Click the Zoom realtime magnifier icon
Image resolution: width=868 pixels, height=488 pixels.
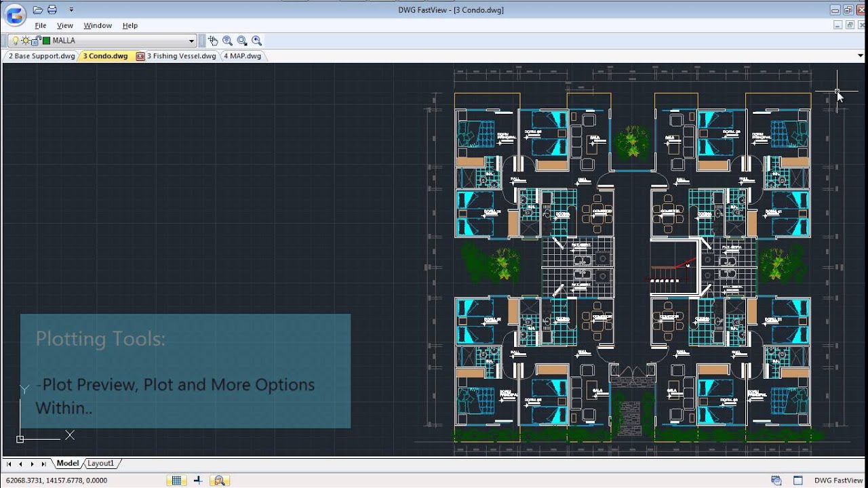pyautogui.click(x=227, y=41)
